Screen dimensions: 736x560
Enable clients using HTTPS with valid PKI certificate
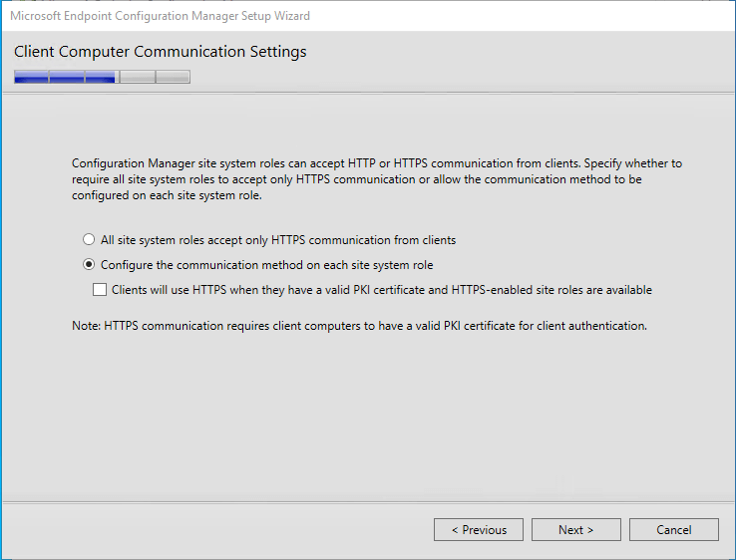(x=100, y=289)
